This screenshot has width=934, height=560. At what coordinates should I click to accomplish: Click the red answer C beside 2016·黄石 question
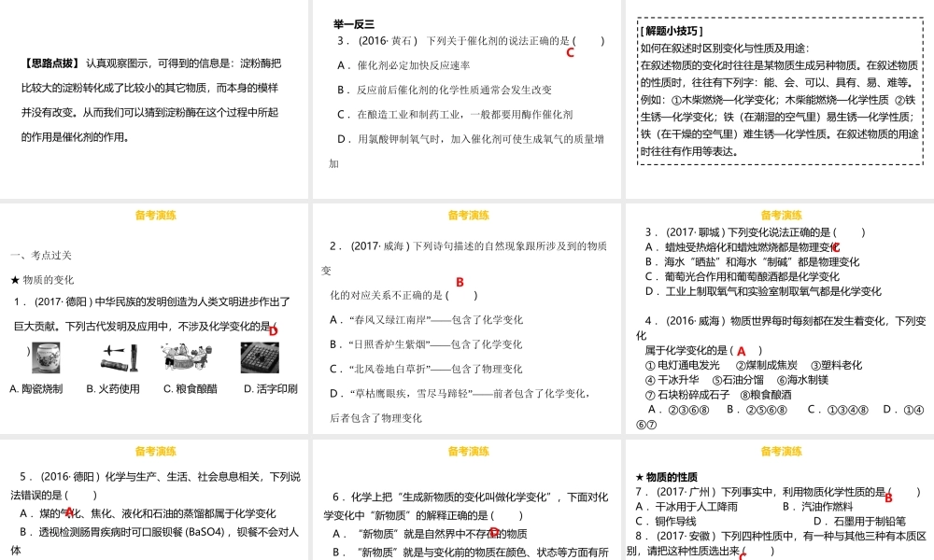(x=570, y=52)
